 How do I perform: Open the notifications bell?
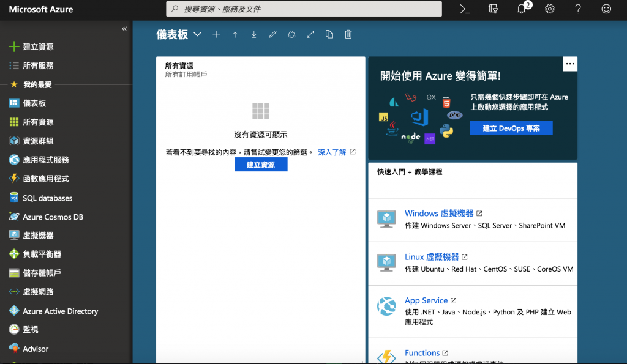(522, 9)
